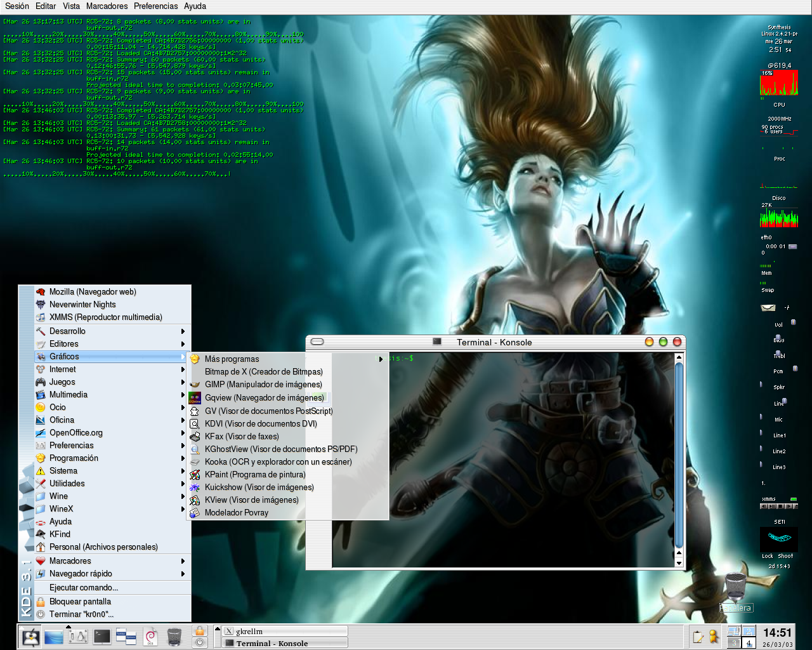
Task: Open the Vista menu
Action: tap(72, 6)
